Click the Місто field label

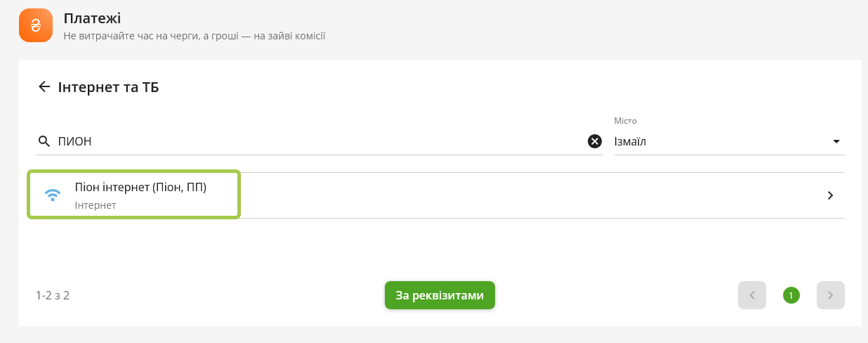[x=626, y=121]
